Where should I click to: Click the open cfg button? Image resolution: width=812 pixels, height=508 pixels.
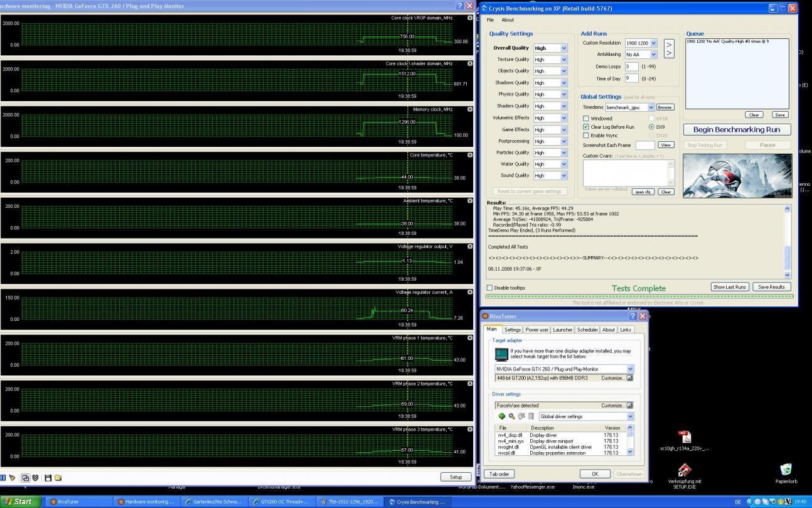(x=642, y=192)
